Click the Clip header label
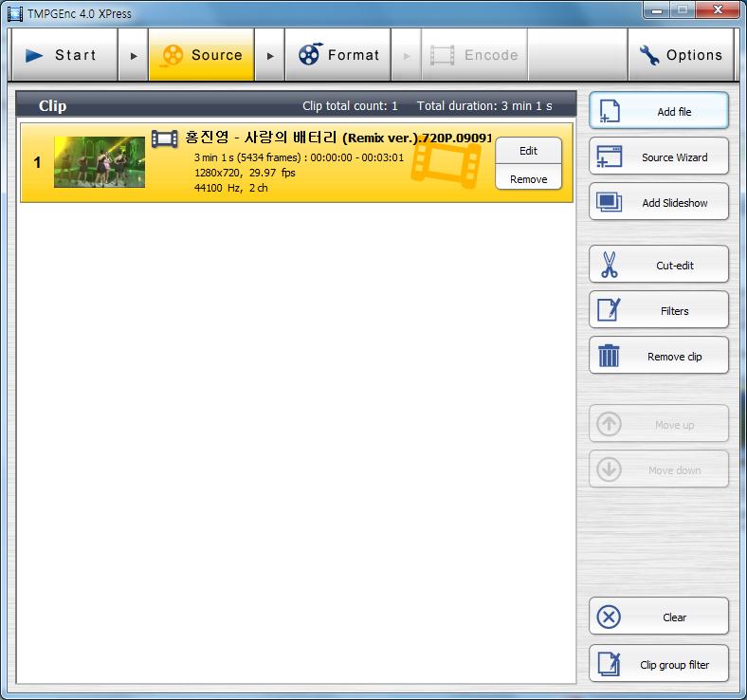 click(52, 105)
